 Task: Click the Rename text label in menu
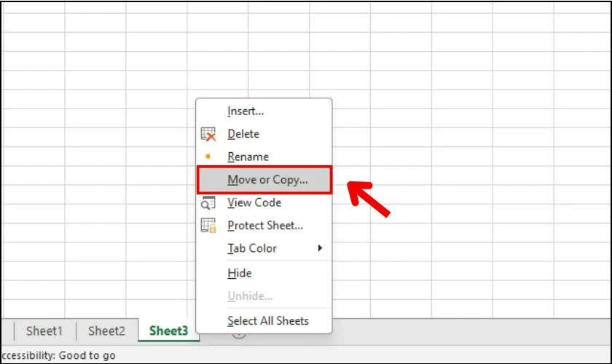248,157
